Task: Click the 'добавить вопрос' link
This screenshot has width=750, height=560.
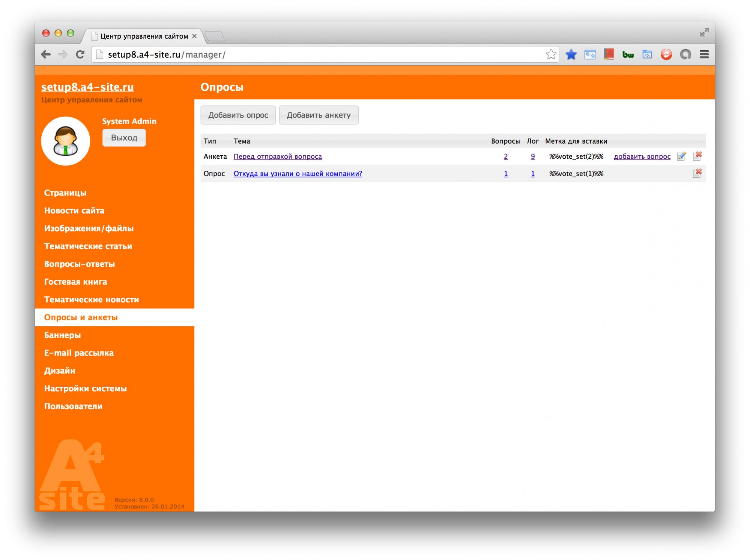Action: coord(642,156)
